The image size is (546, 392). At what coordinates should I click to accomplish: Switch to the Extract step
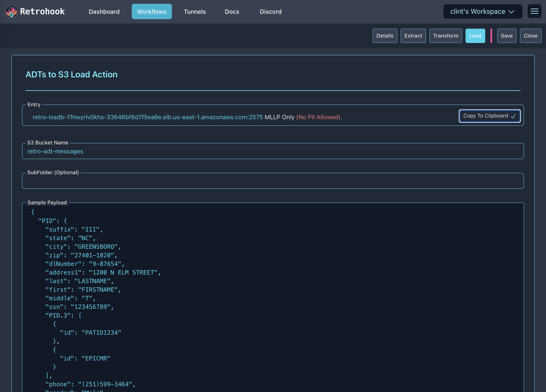pyautogui.click(x=413, y=36)
